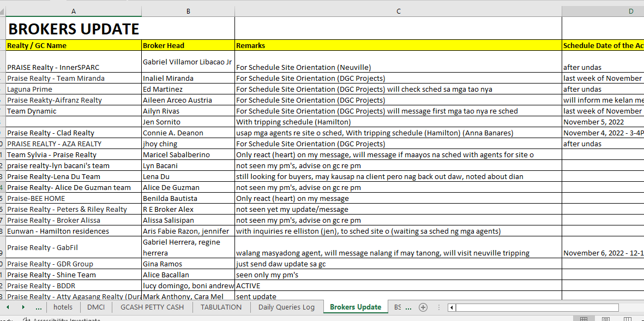Select the Jen Sornito cell

pyautogui.click(x=188, y=122)
